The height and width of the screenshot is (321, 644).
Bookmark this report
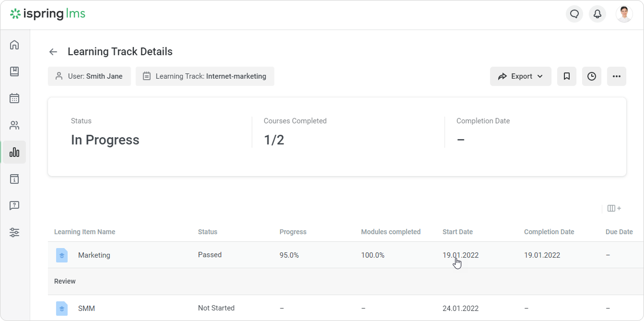point(567,76)
